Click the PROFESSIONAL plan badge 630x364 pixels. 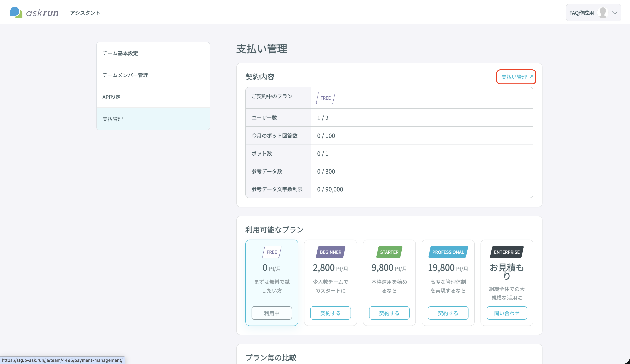point(448,252)
